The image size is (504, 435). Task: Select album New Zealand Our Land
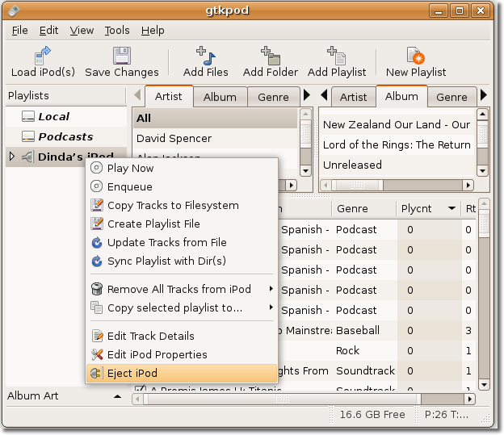click(397, 124)
